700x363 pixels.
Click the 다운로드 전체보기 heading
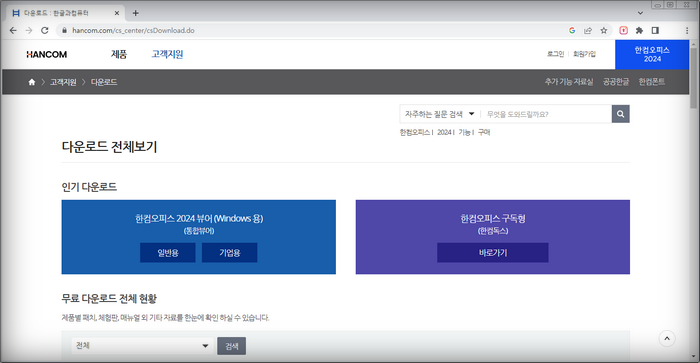coord(109,146)
